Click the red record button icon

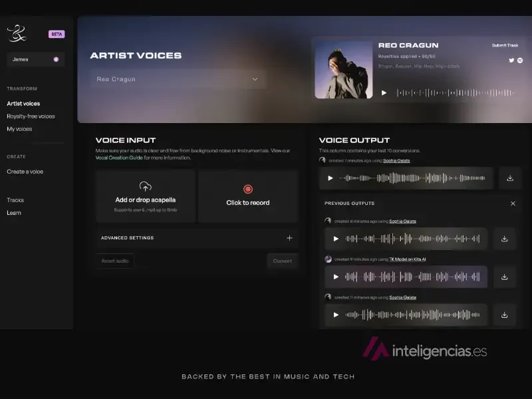[x=248, y=189]
